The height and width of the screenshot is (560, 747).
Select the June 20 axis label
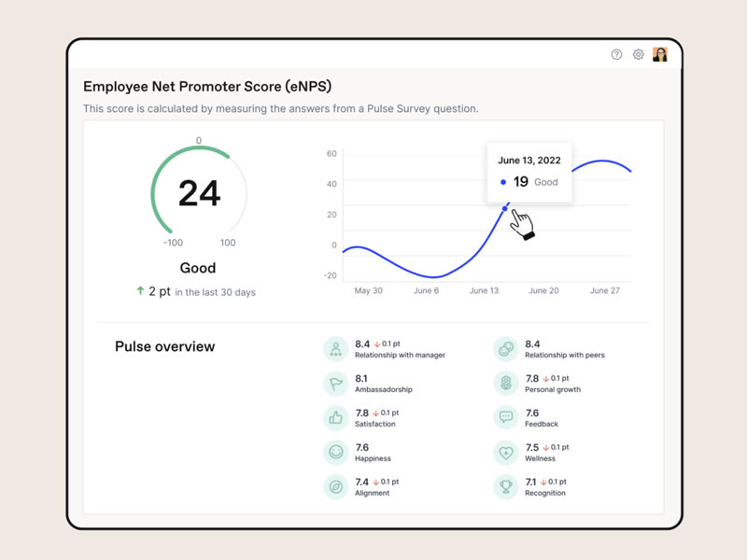click(x=543, y=291)
